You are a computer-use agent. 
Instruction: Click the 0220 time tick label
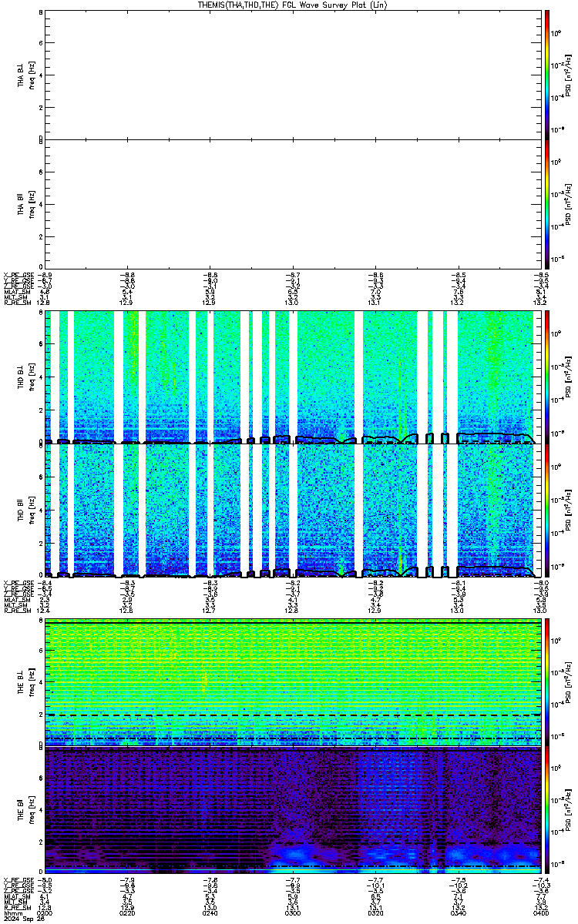click(127, 912)
